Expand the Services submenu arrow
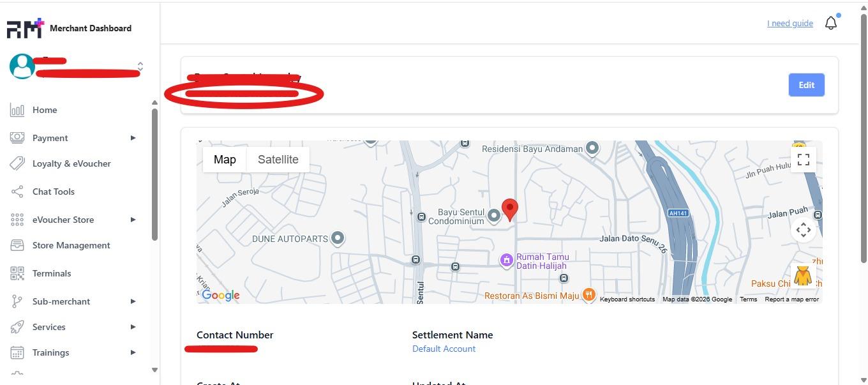Screen dimensions: 868x385 pos(133,327)
